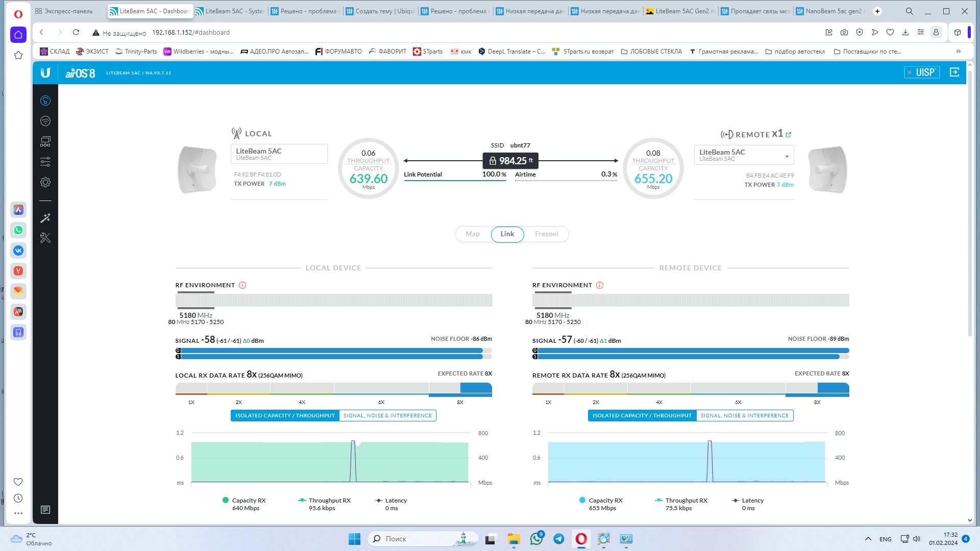
Task: Open the Tools wrench icon
Action: point(45,238)
